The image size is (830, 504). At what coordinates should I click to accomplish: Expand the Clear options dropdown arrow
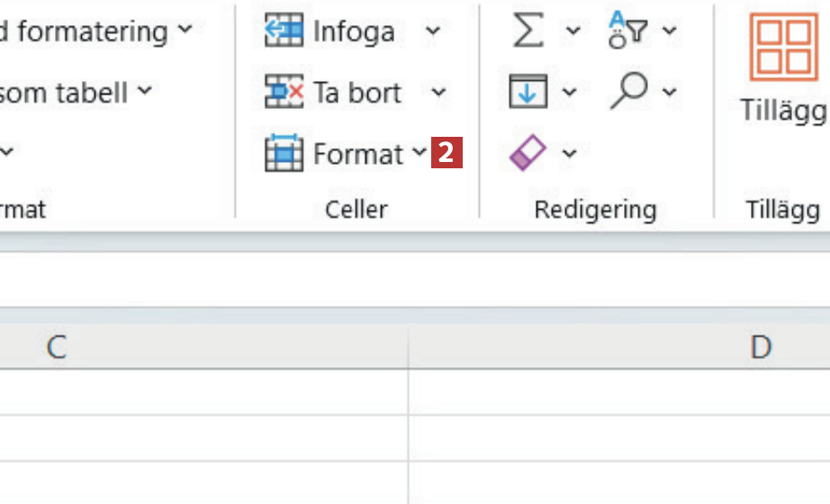(x=569, y=154)
